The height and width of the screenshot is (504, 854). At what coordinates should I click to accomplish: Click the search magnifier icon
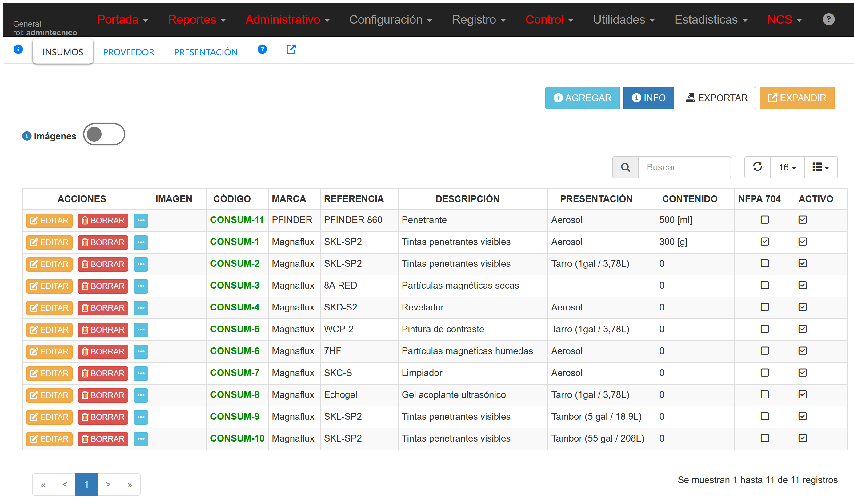625,167
